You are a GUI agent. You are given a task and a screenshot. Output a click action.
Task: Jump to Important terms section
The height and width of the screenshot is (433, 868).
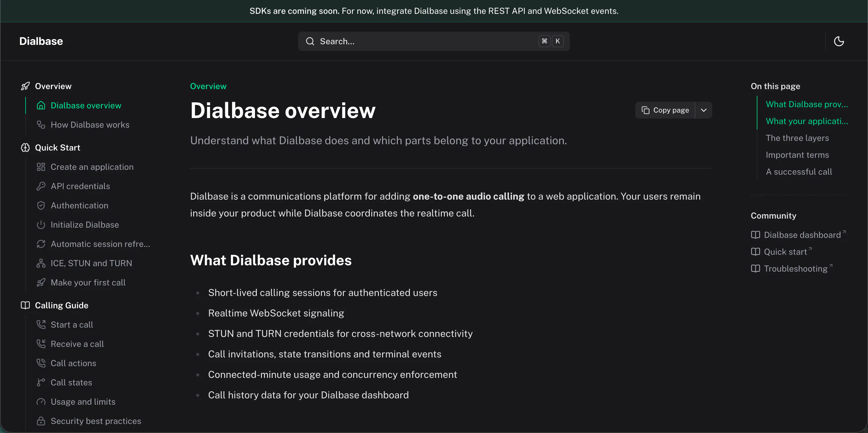(797, 155)
